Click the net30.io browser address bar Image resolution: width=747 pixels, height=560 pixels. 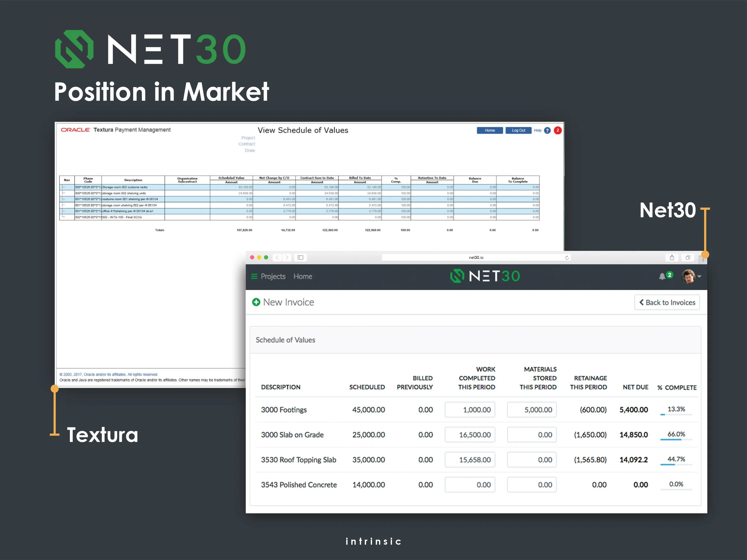476,257
